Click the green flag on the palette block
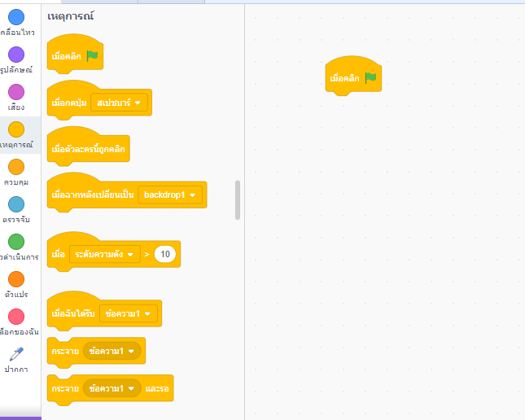The width and height of the screenshot is (525, 420). point(92,55)
